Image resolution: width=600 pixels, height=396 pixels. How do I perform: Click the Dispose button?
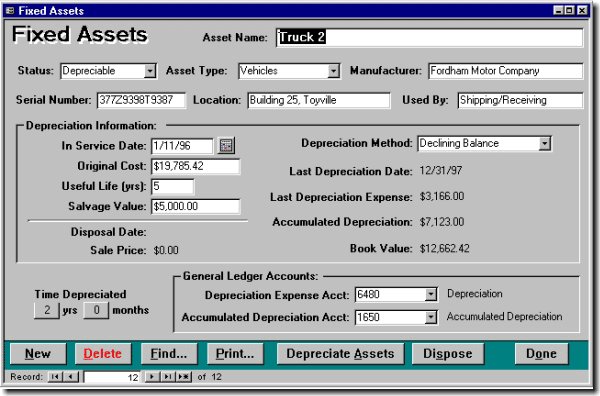pos(448,354)
